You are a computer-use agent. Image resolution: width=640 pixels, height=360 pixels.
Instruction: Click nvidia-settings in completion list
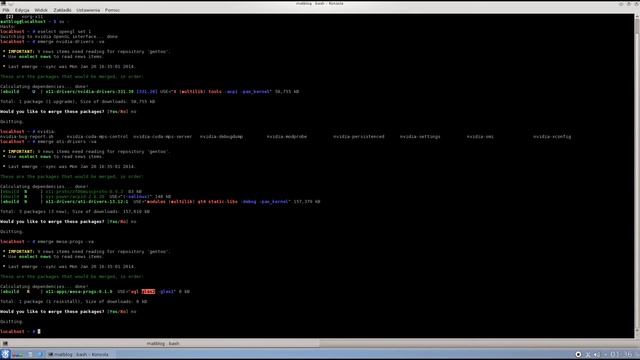pyautogui.click(x=420, y=137)
